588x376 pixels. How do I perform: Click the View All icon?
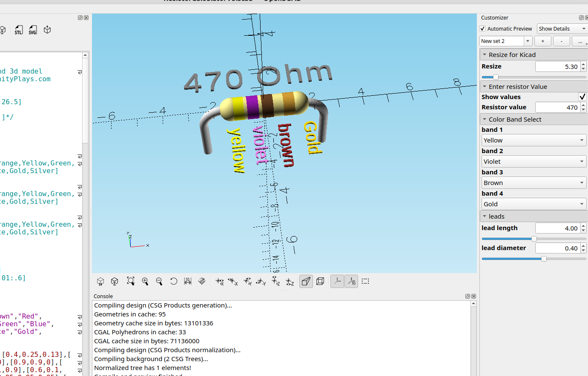pos(131,281)
